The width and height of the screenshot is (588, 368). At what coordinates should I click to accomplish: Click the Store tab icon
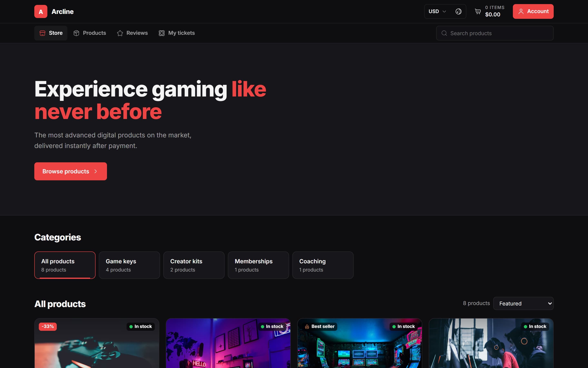click(42, 33)
